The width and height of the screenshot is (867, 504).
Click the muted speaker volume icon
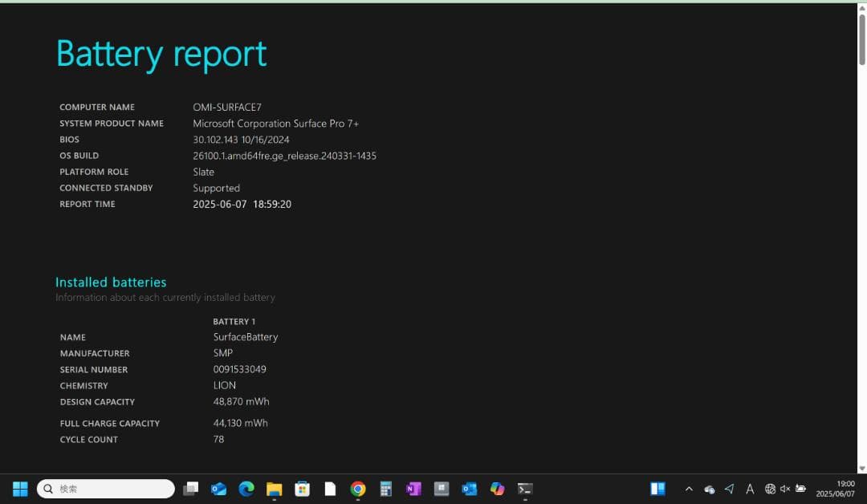pyautogui.click(x=784, y=489)
